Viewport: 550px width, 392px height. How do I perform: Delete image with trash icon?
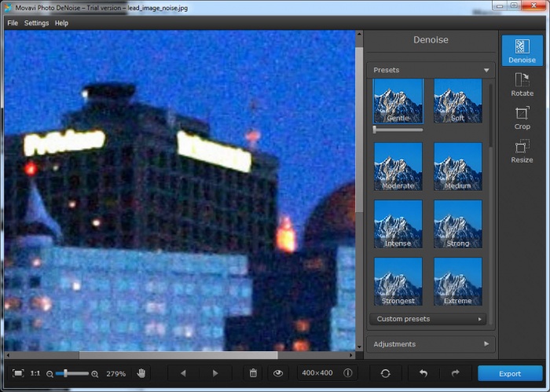click(x=253, y=373)
